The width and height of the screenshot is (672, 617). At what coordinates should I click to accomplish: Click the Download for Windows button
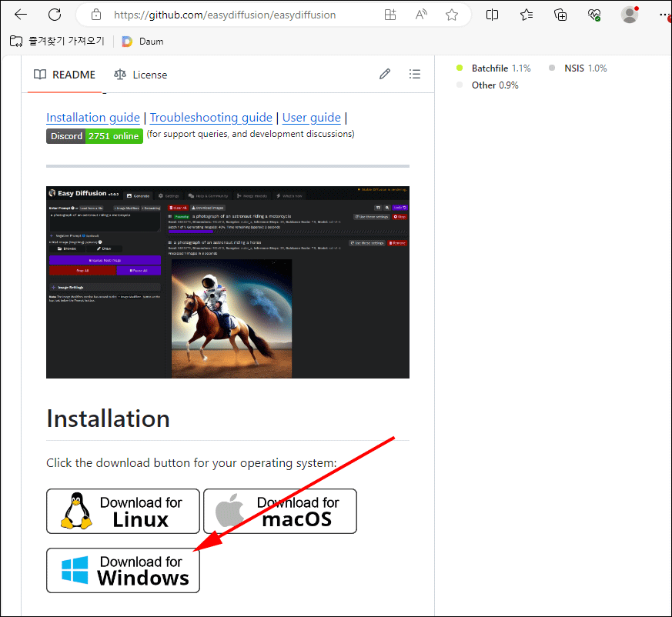tap(123, 570)
